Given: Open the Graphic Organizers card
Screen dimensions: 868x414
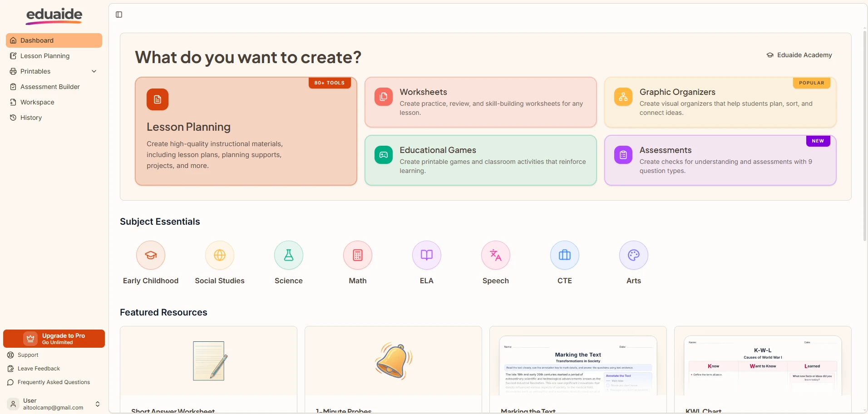Looking at the screenshot, I should (720, 102).
